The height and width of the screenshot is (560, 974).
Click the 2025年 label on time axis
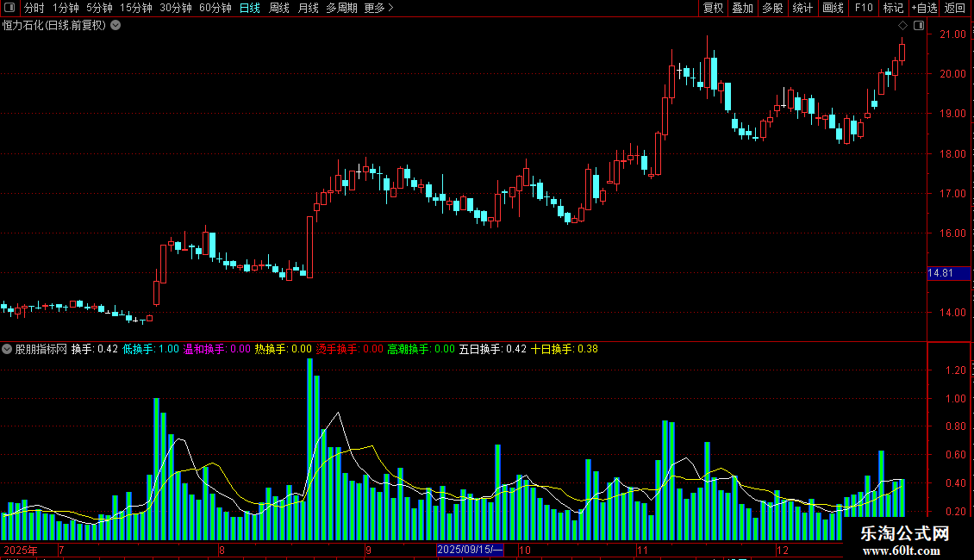tap(21, 550)
